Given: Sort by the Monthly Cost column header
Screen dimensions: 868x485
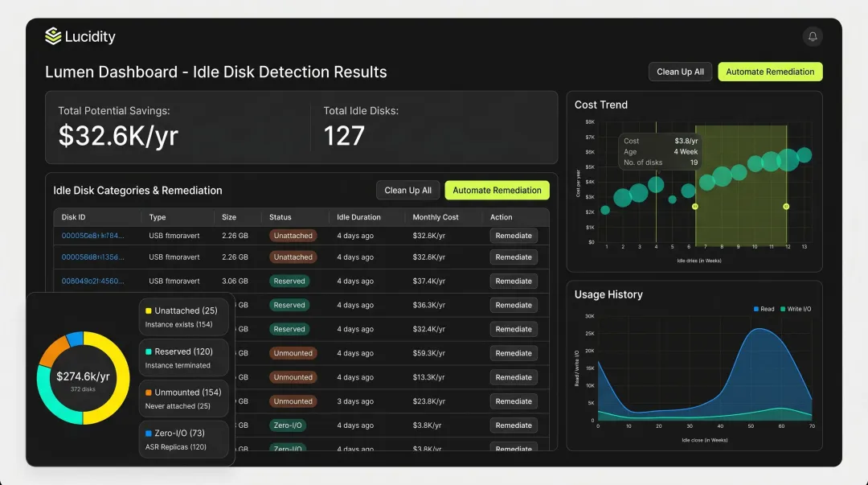Looking at the screenshot, I should (x=435, y=217).
